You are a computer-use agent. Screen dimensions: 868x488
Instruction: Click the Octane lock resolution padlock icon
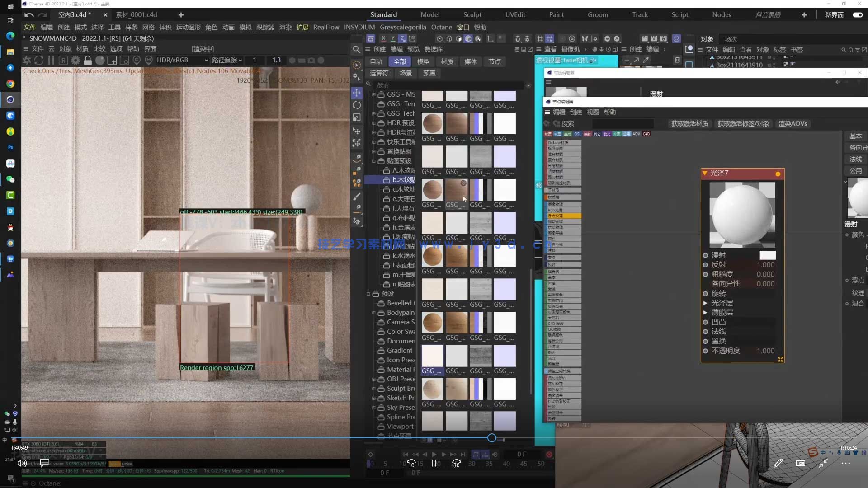pos(88,60)
